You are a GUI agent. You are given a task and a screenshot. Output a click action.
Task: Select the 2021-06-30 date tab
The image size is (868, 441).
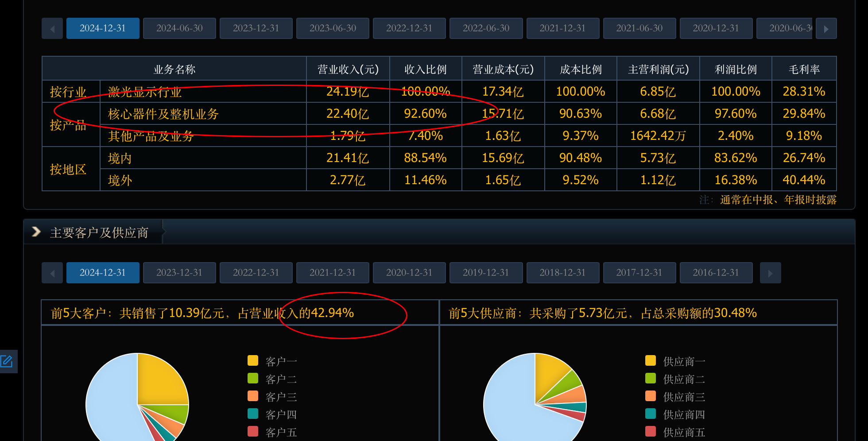pos(639,28)
